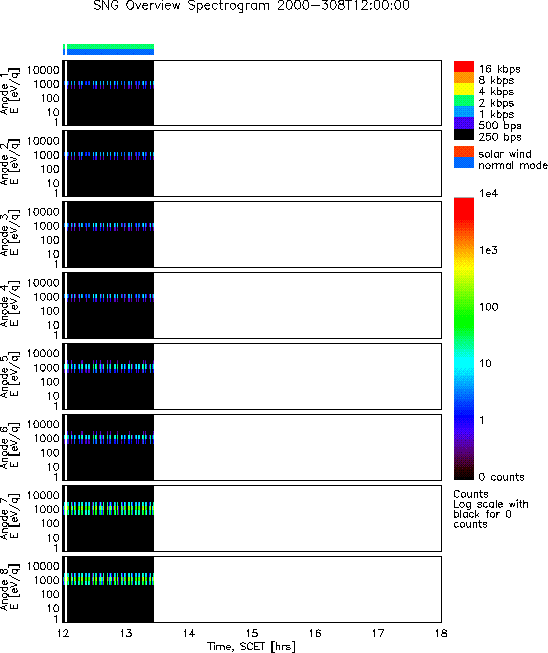Click the Anode 2 spectrogram panel
This screenshot has height=653, width=548.
coord(252,164)
